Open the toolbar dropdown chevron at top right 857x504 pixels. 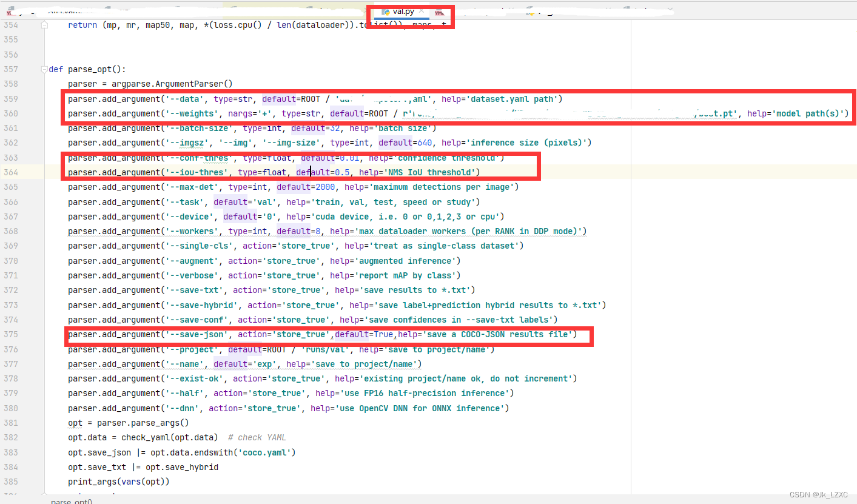(x=670, y=8)
